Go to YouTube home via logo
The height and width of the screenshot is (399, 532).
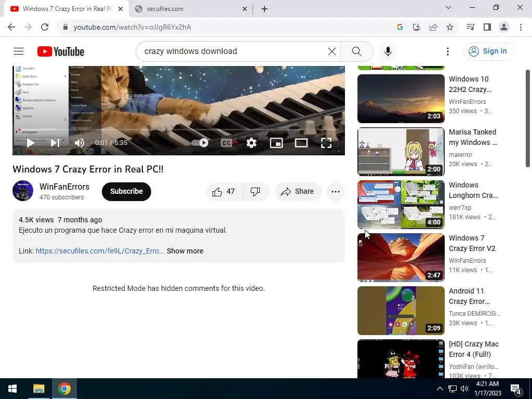61,51
